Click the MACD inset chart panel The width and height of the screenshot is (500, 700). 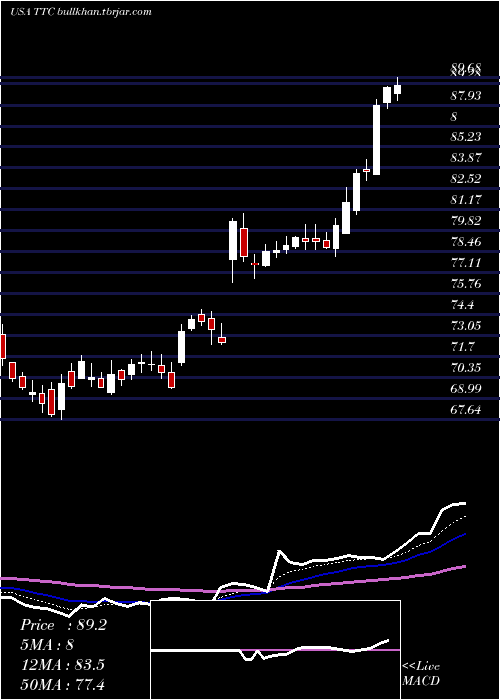(x=275, y=650)
